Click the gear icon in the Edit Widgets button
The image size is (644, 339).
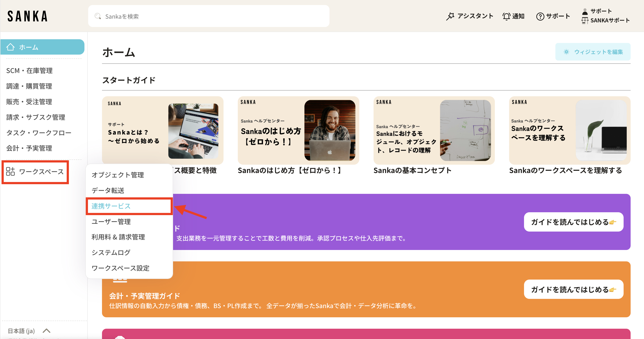(566, 52)
